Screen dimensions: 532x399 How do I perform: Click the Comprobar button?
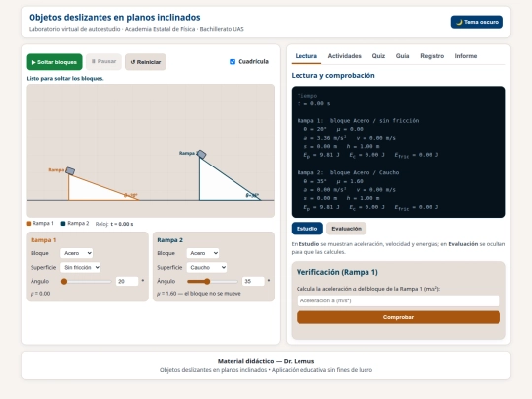tap(398, 317)
